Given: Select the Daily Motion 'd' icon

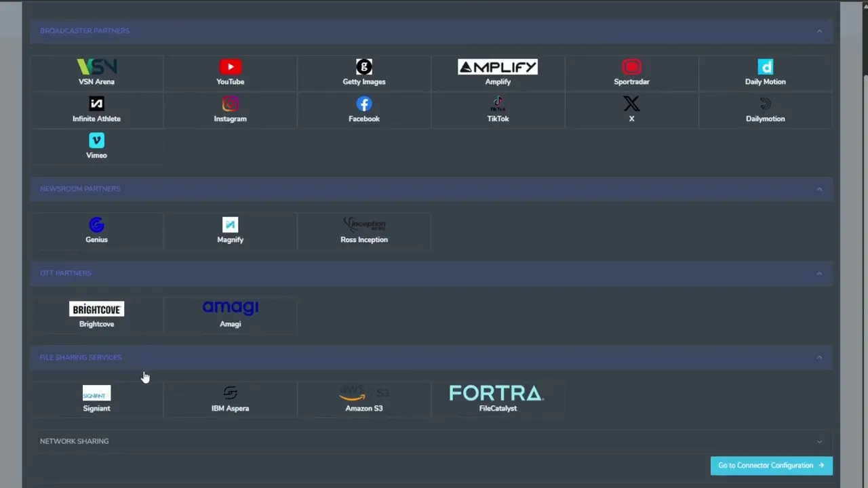Looking at the screenshot, I should 766,66.
